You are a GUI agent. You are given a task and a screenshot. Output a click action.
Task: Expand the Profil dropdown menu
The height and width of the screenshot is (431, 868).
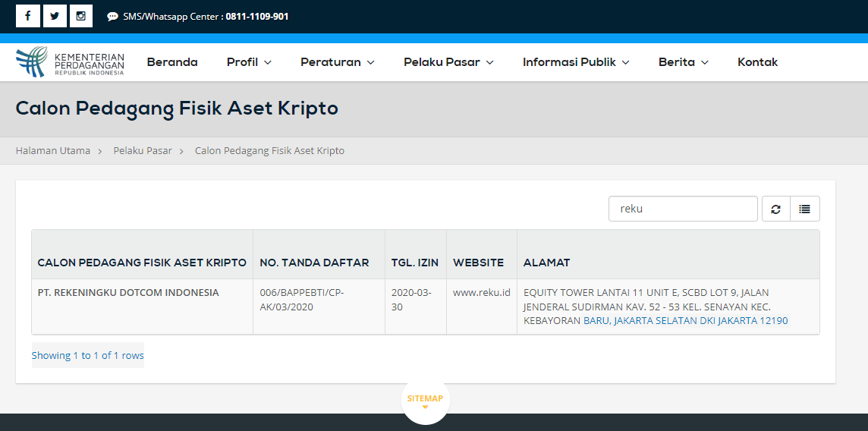point(249,62)
